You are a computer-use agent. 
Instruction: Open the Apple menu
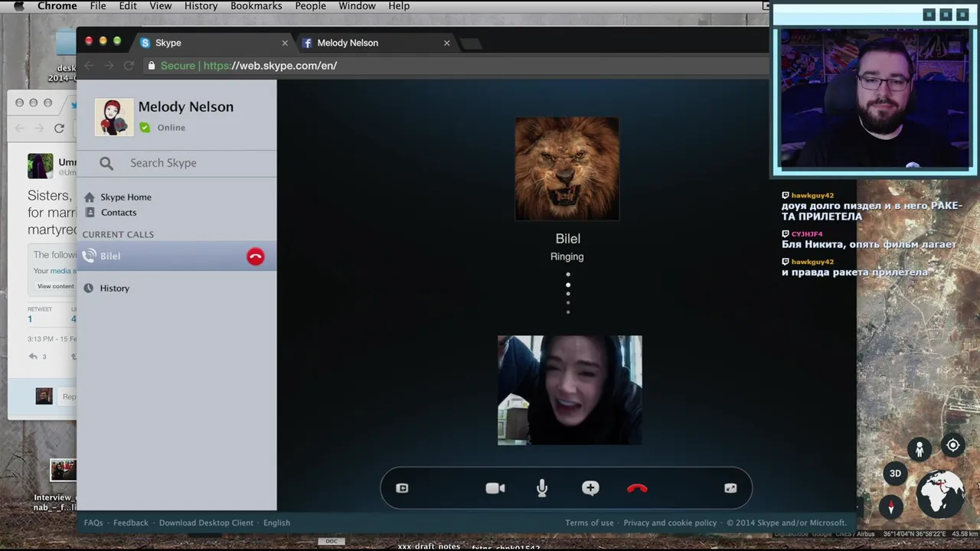coord(18,6)
